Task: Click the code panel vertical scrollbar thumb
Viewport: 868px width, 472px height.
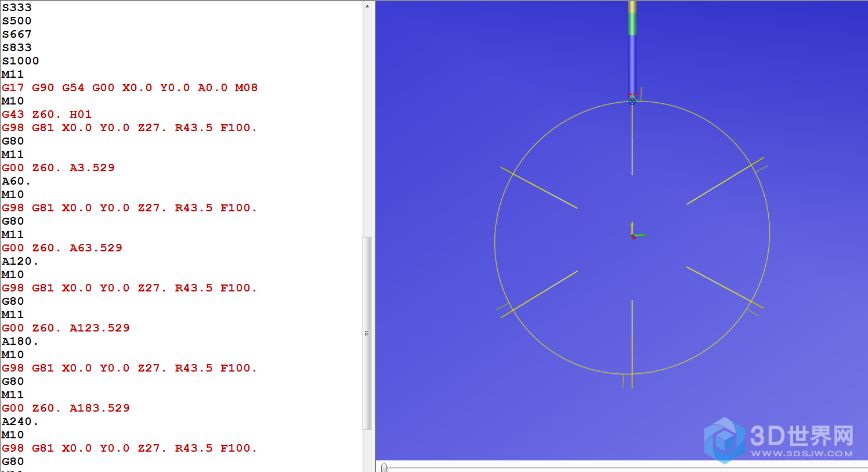Action: [367, 333]
